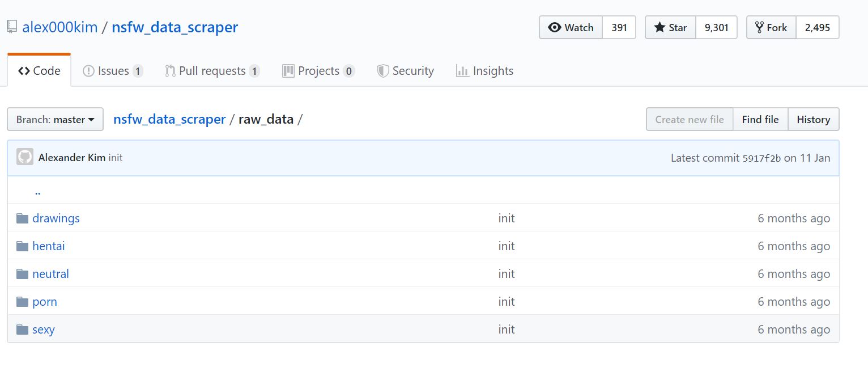Click the Issues tab
Screen dimensions: 868x367
point(113,71)
